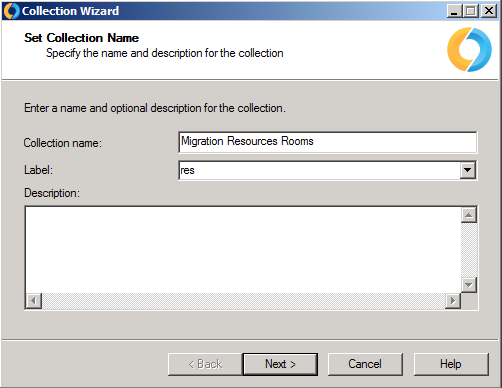
Task: Click the 'Description:' label
Action: click(x=52, y=193)
